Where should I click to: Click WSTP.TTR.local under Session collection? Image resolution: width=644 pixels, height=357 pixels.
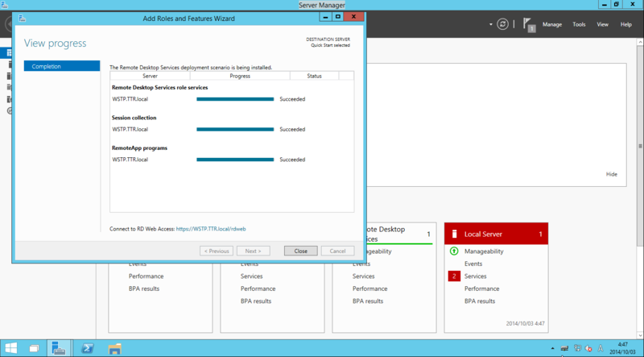coord(130,129)
